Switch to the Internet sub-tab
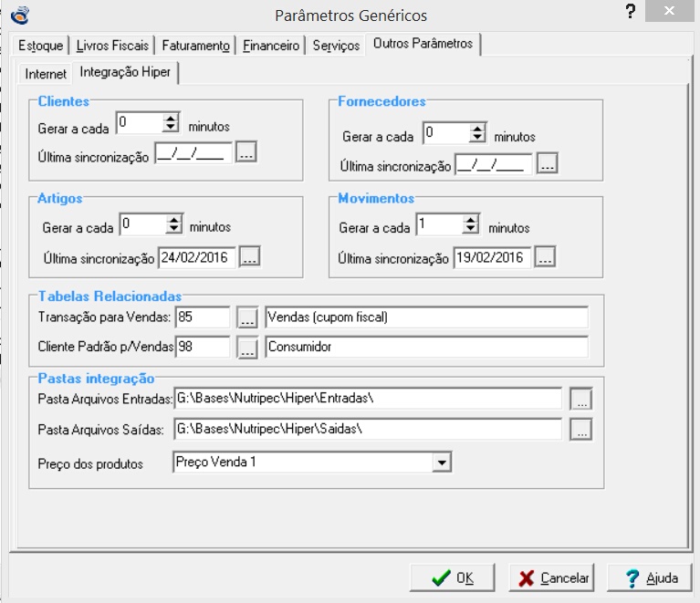Screen dimensions: 700x603 pyautogui.click(x=45, y=74)
